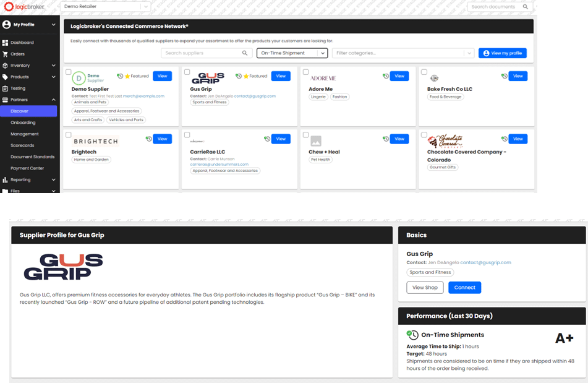Screen dimensions: 588x383
Task: Expand the Files submenu chevron
Action: (54, 191)
